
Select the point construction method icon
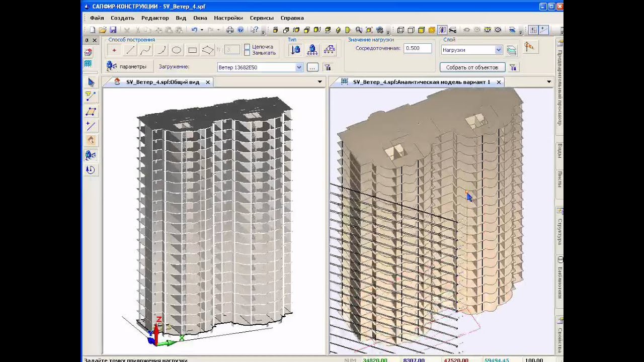click(114, 50)
